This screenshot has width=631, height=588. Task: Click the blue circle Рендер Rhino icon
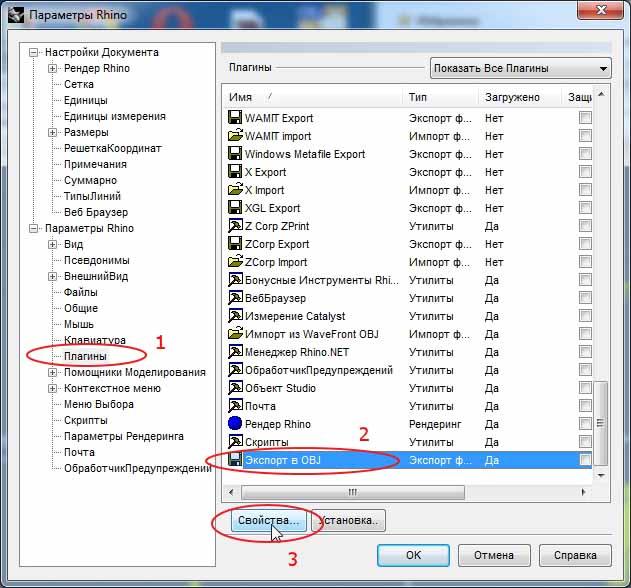tap(235, 423)
